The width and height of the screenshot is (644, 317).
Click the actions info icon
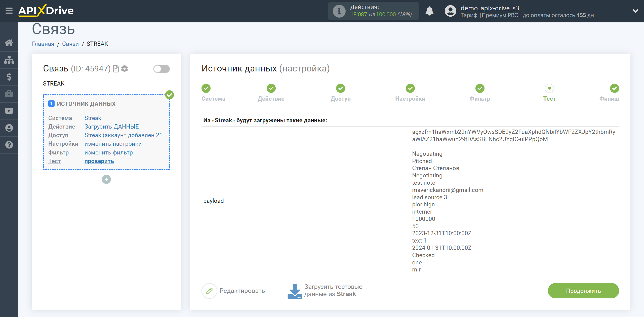tap(339, 11)
